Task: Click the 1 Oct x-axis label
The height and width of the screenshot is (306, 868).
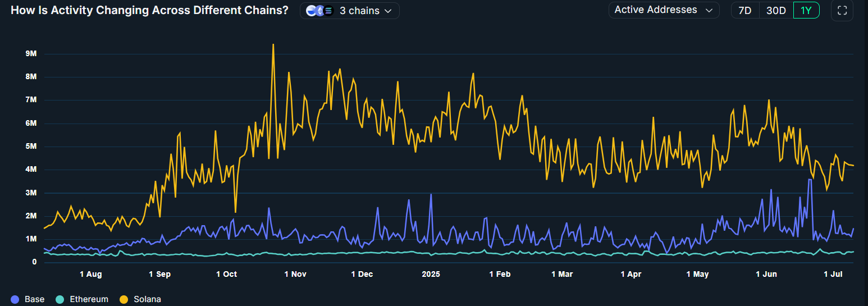Action: 226,275
